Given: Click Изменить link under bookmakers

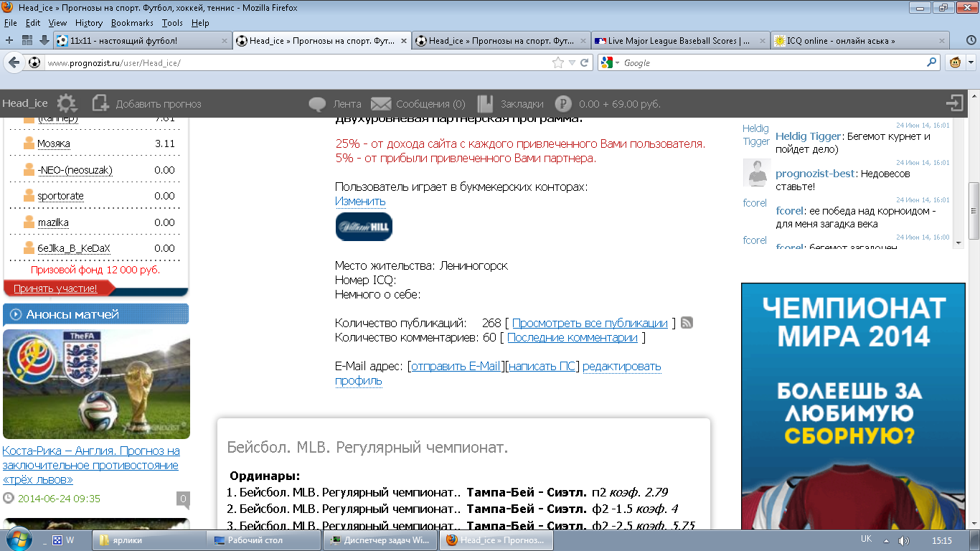Looking at the screenshot, I should [360, 202].
